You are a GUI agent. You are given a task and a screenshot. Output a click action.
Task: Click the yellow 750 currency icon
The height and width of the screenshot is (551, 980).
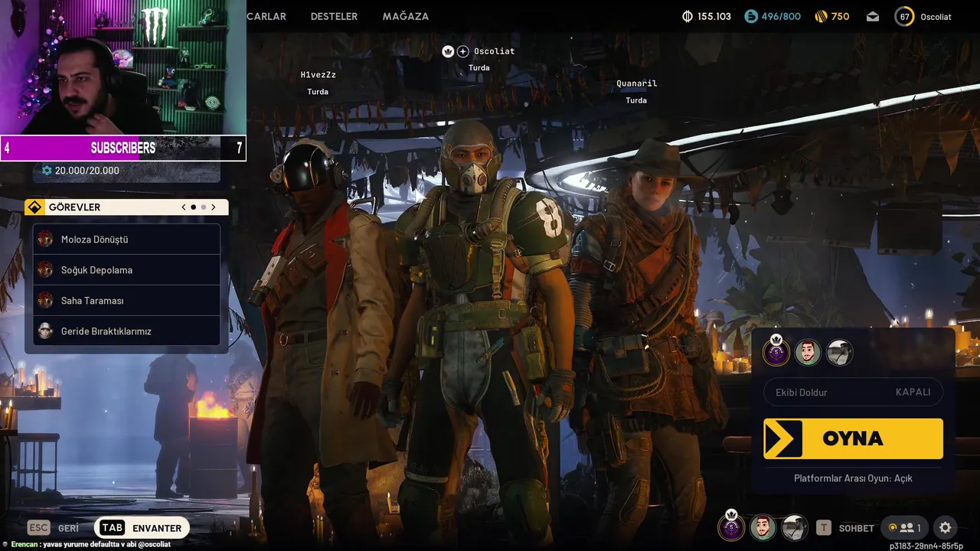pos(821,17)
